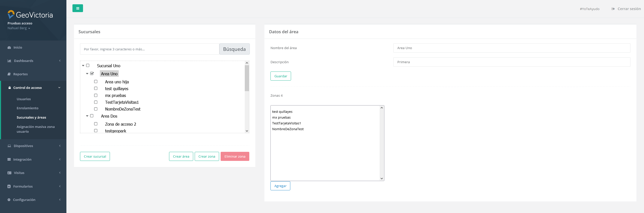Tick the checkbox beside mx pruebas
644x213 pixels.
tap(96, 95)
